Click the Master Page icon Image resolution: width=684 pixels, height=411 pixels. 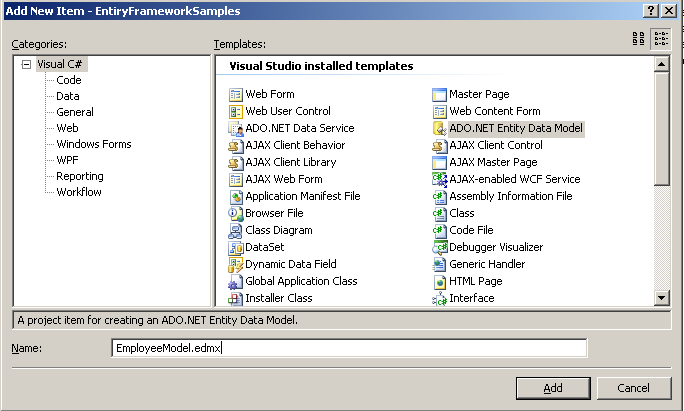point(439,95)
